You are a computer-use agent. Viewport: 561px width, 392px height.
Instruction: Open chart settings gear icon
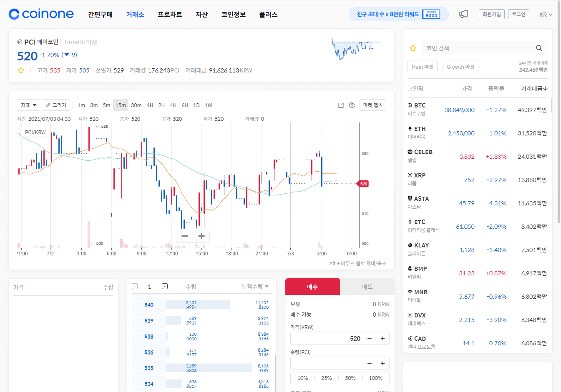(x=352, y=105)
